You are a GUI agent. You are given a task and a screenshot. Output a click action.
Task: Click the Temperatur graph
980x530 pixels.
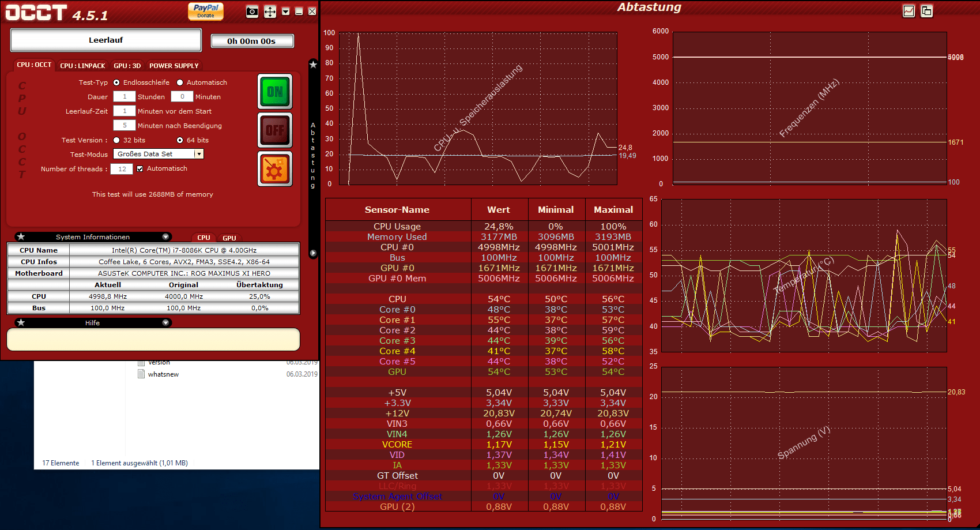point(804,276)
